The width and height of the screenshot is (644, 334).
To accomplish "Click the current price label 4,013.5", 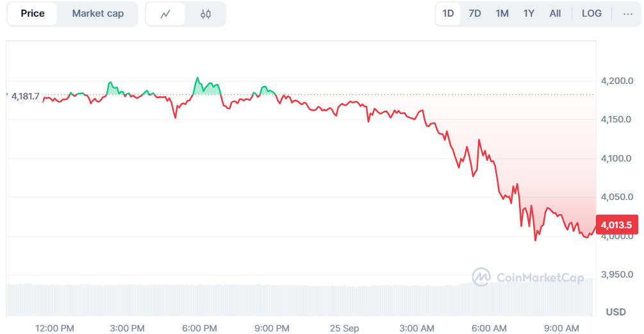I will tap(616, 224).
